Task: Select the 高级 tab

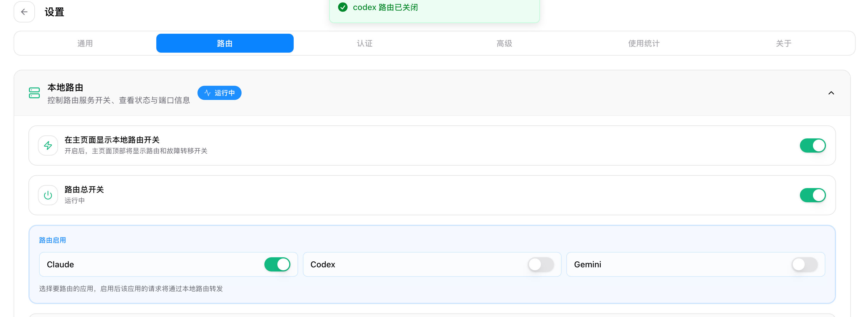Action: click(504, 43)
